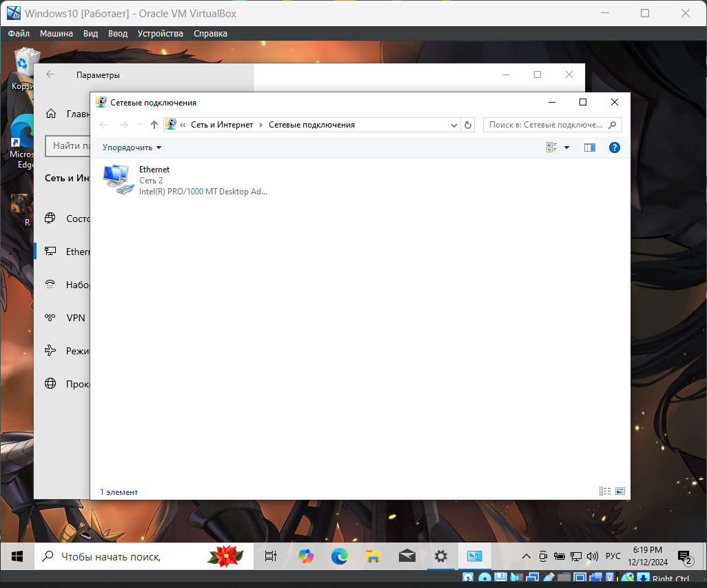The image size is (707, 588).
Task: Open the Mail app from taskbar
Action: coord(407,556)
